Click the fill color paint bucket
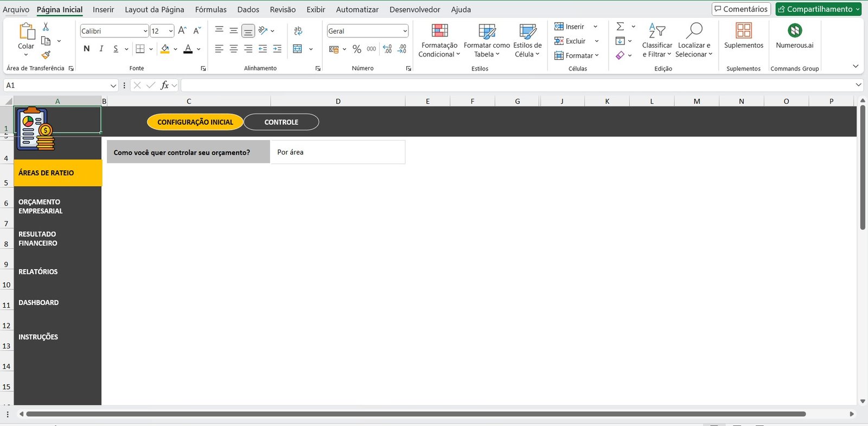This screenshot has height=426, width=868. 165,49
